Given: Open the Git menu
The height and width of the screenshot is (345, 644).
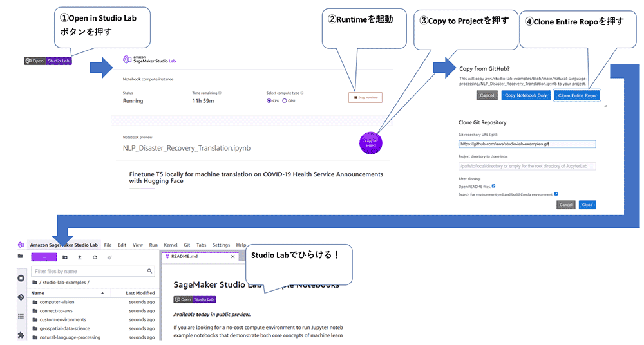Looking at the screenshot, I should pyautogui.click(x=187, y=245).
